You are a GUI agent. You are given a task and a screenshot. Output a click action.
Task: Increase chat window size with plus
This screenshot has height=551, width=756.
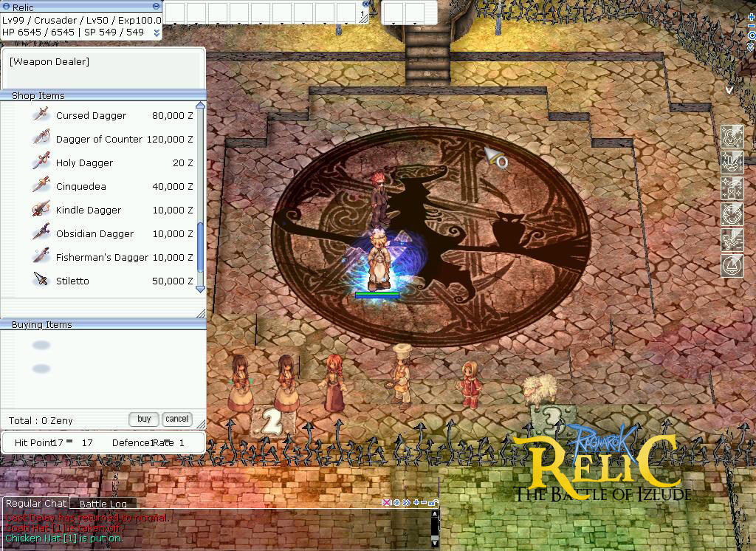coord(416,503)
